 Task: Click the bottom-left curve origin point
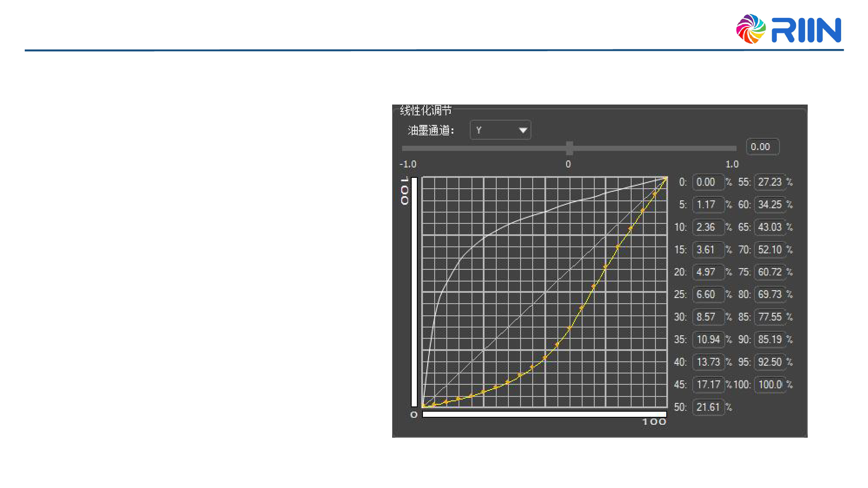tap(424, 406)
